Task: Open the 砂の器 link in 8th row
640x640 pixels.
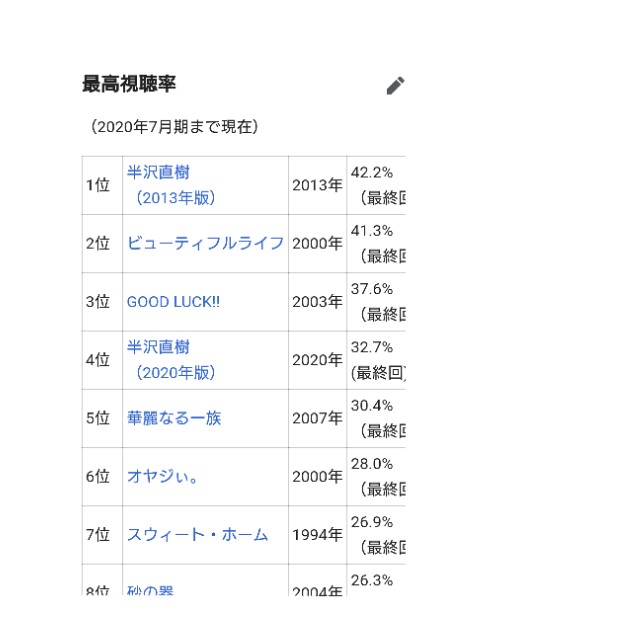Action: (150, 590)
